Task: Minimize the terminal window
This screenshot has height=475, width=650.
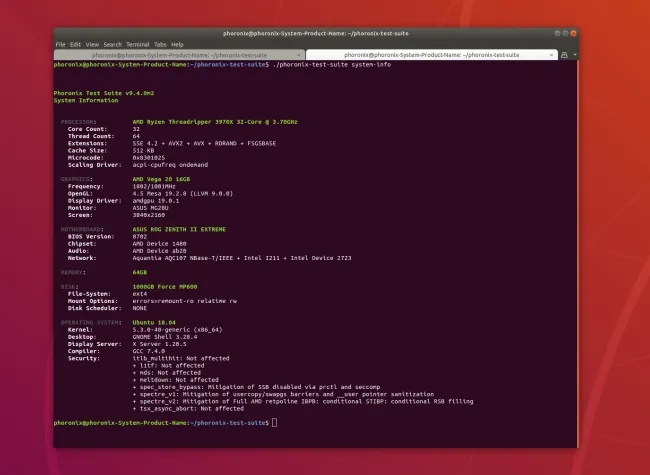Action: [558, 33]
